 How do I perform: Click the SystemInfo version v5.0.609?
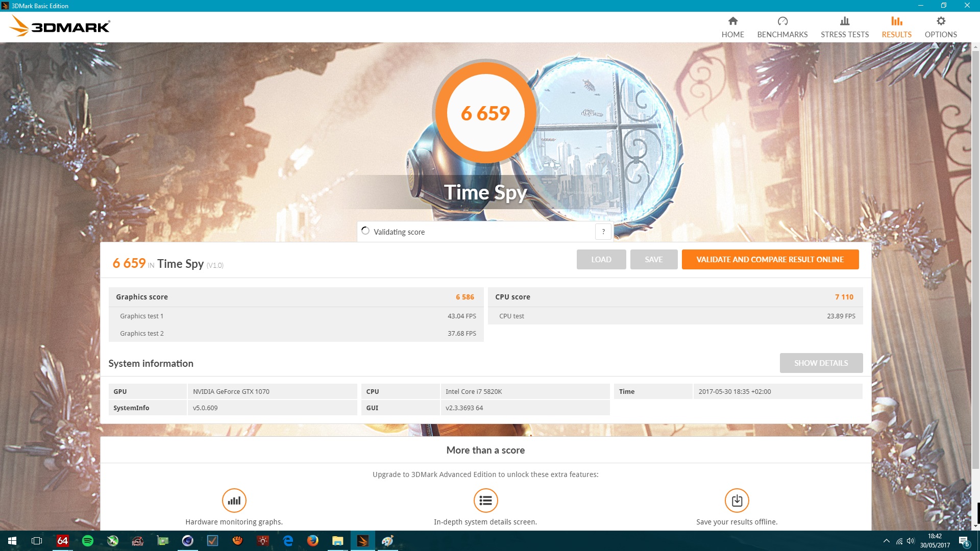point(205,408)
